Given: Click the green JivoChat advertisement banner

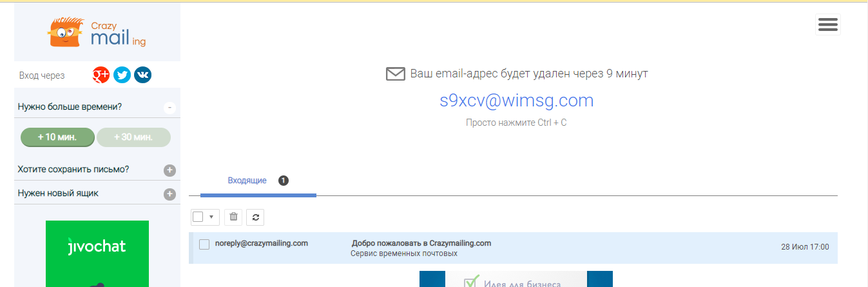Looking at the screenshot, I should point(97,253).
